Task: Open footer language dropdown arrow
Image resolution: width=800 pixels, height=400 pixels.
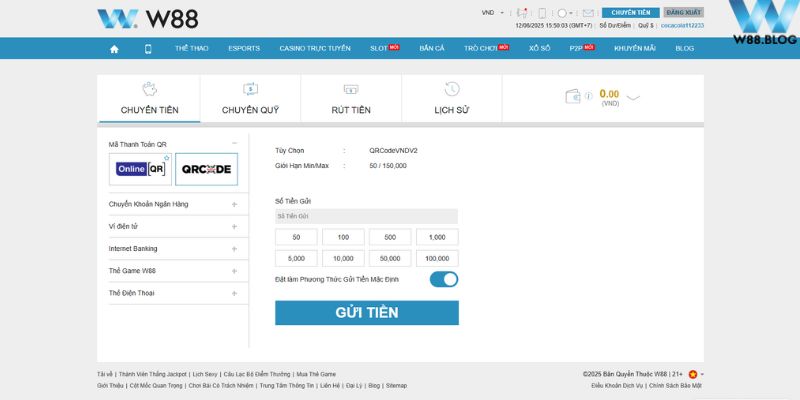Action: [702, 374]
